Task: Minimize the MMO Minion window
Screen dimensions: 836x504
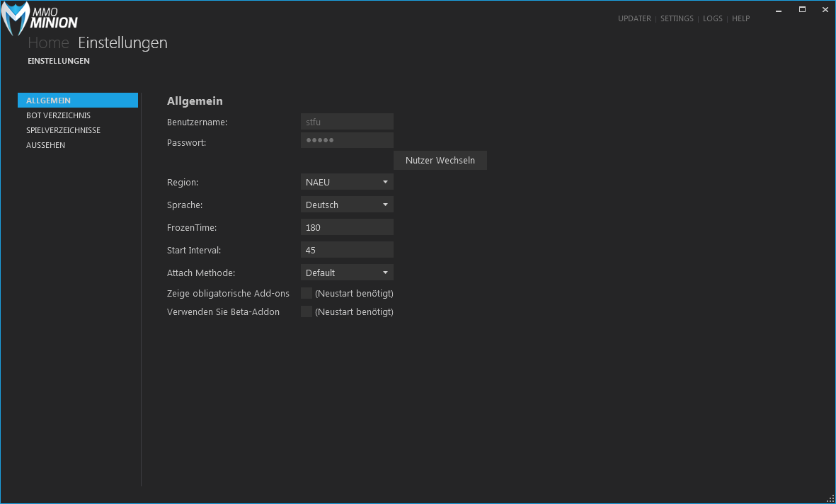Action: pyautogui.click(x=779, y=10)
